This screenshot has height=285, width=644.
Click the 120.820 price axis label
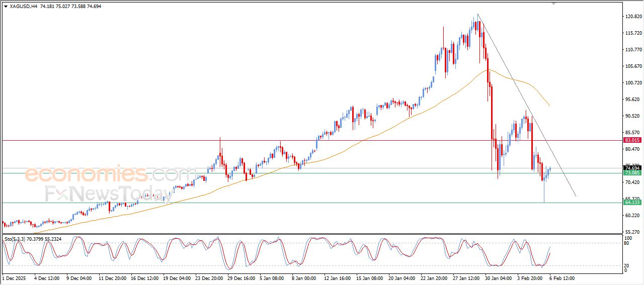(x=633, y=17)
